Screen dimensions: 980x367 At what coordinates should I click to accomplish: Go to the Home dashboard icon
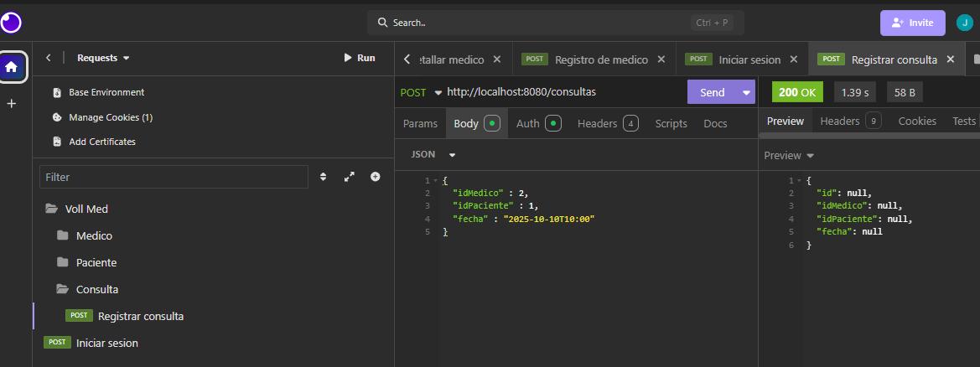(x=12, y=67)
